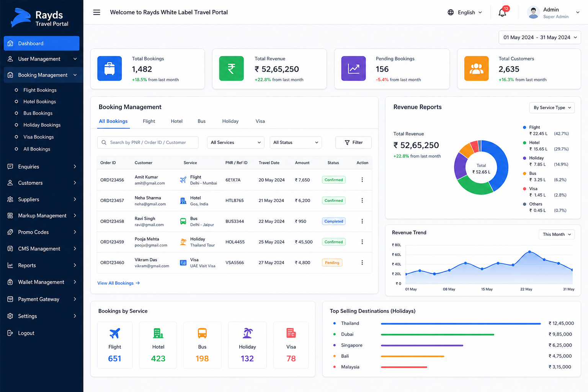
Task: Click the Settings gear sidebar icon
Action: (x=10, y=316)
